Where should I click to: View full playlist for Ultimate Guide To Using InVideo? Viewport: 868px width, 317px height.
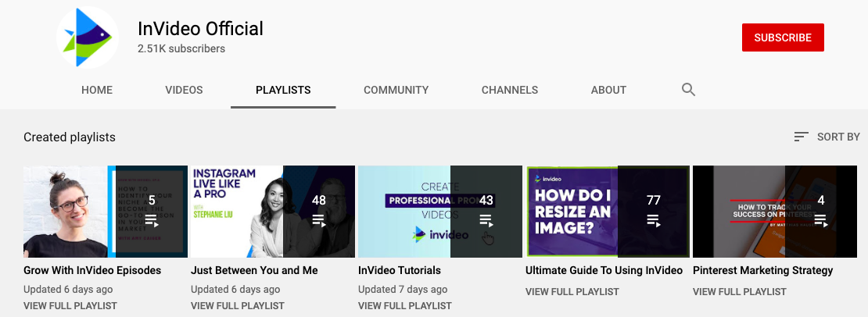click(x=572, y=291)
